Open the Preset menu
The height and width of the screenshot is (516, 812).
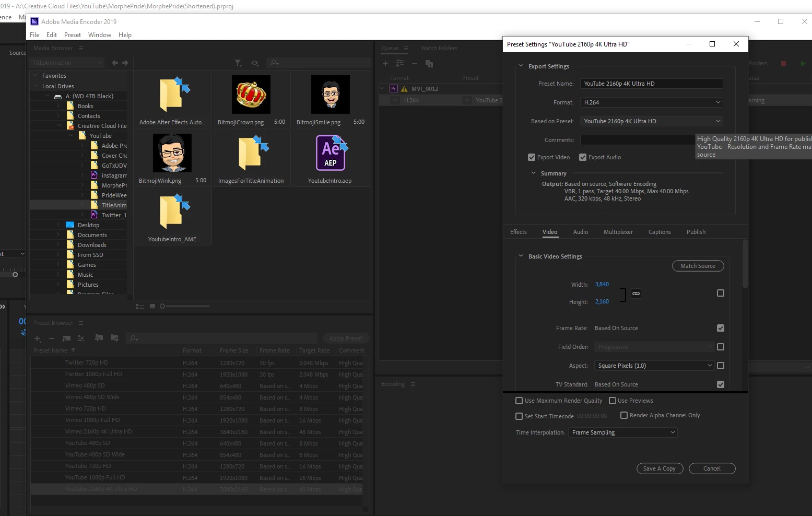tap(73, 35)
